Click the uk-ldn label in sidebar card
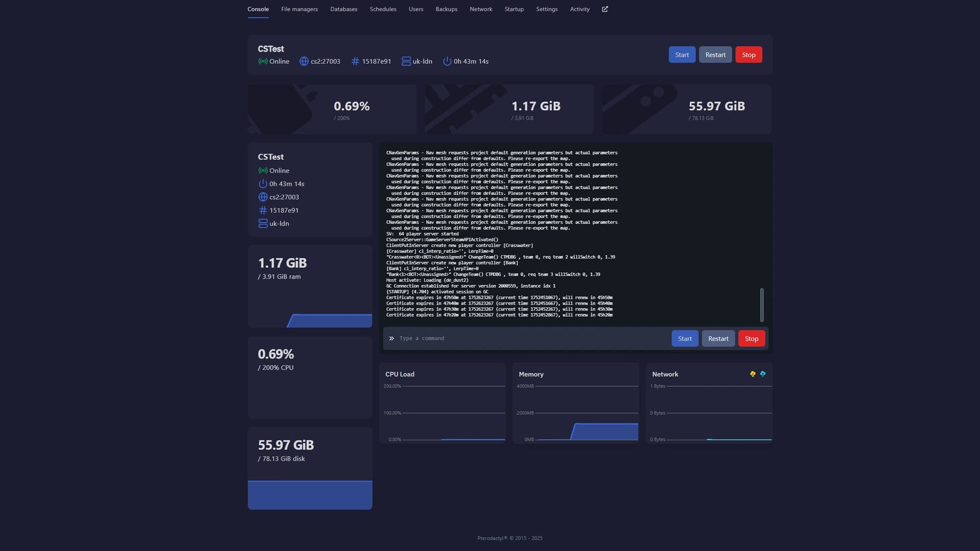Viewport: 980px width, 551px height. 279,223
